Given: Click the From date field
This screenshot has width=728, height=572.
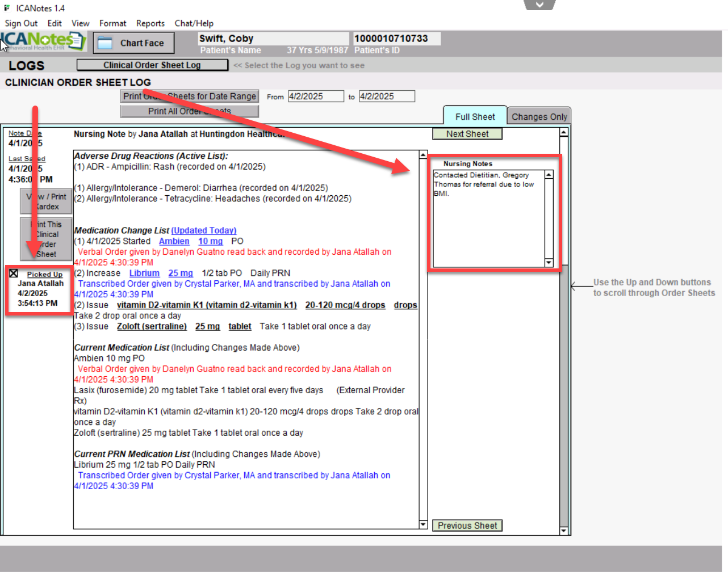Looking at the screenshot, I should click(x=315, y=96).
